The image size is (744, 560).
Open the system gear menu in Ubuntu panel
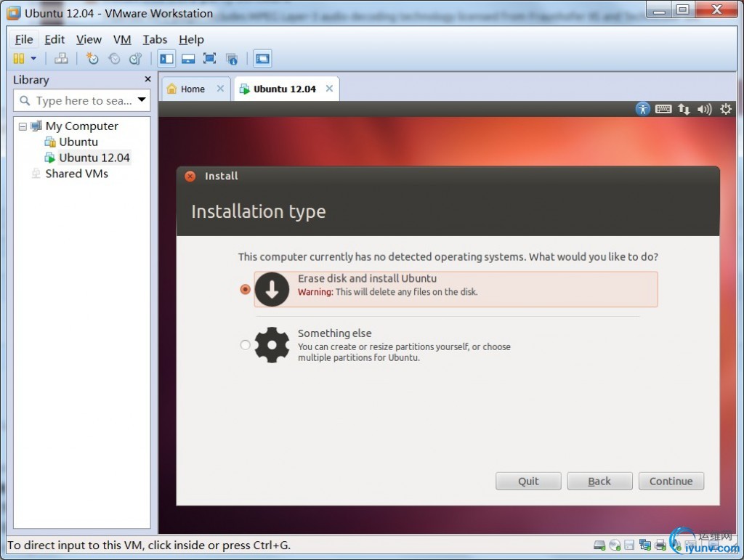click(726, 109)
